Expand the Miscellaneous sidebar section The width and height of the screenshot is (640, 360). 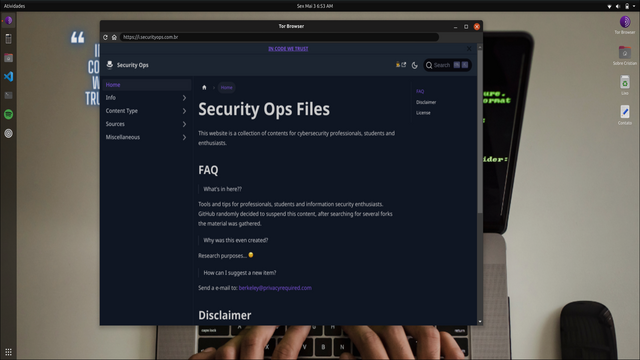184,138
